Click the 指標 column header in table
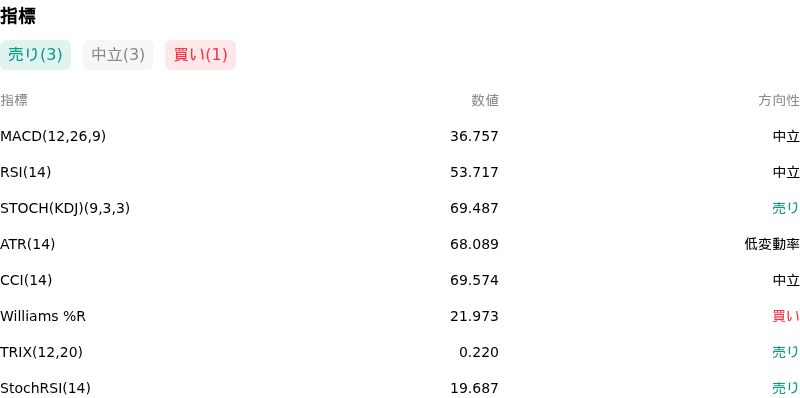This screenshot has width=800, height=398. (14, 101)
